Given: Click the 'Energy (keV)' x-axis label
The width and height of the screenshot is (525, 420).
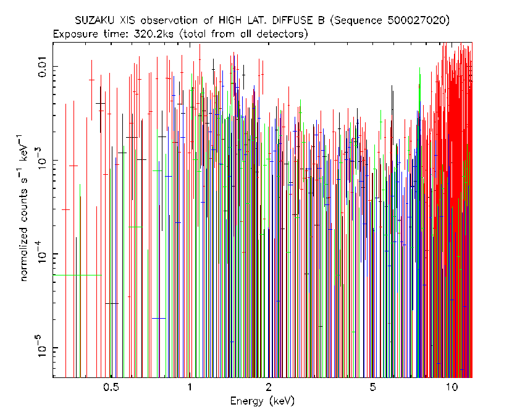Looking at the screenshot, I should [x=262, y=401].
